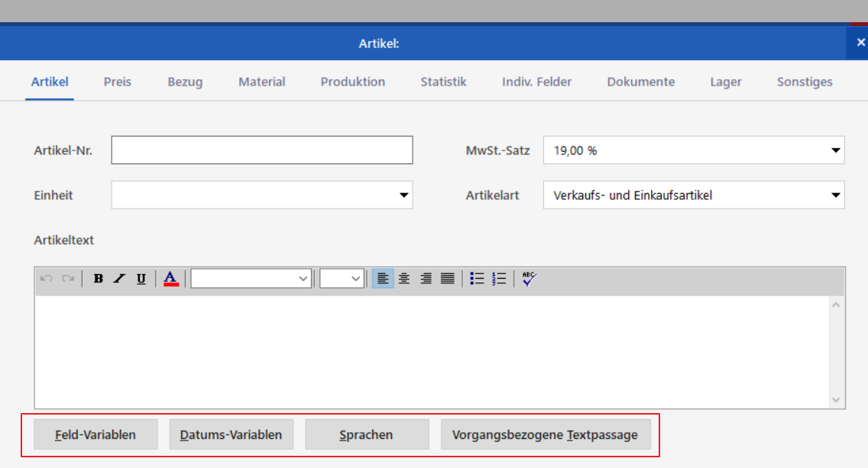
Task: Open the Einheit dropdown
Action: [403, 195]
